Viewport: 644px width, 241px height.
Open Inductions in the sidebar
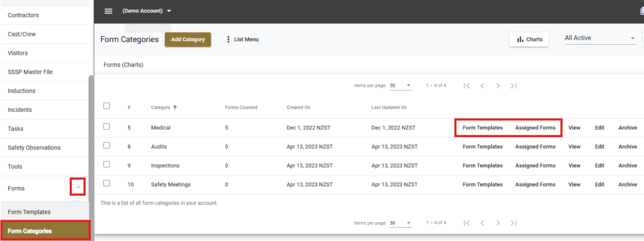(x=45, y=91)
